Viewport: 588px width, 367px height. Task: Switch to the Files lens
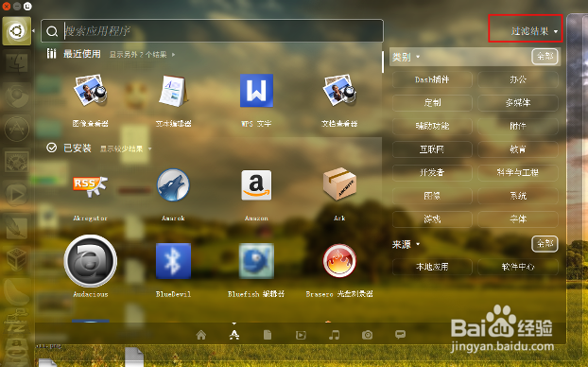point(268,335)
